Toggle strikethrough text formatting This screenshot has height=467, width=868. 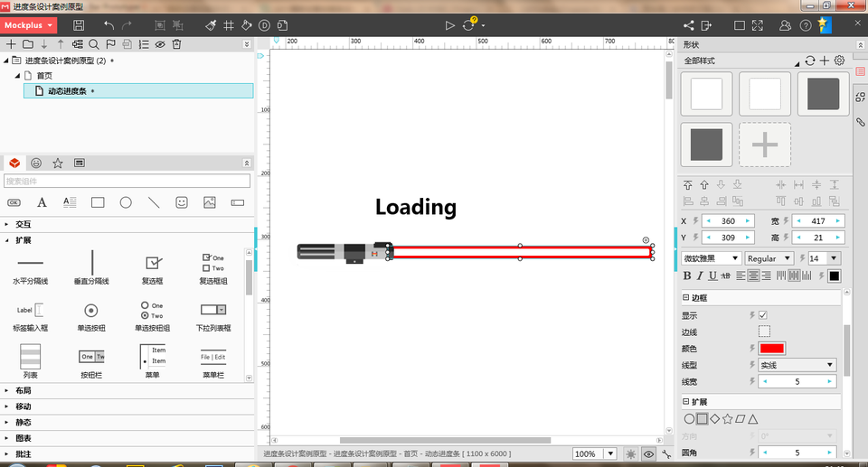click(726, 276)
